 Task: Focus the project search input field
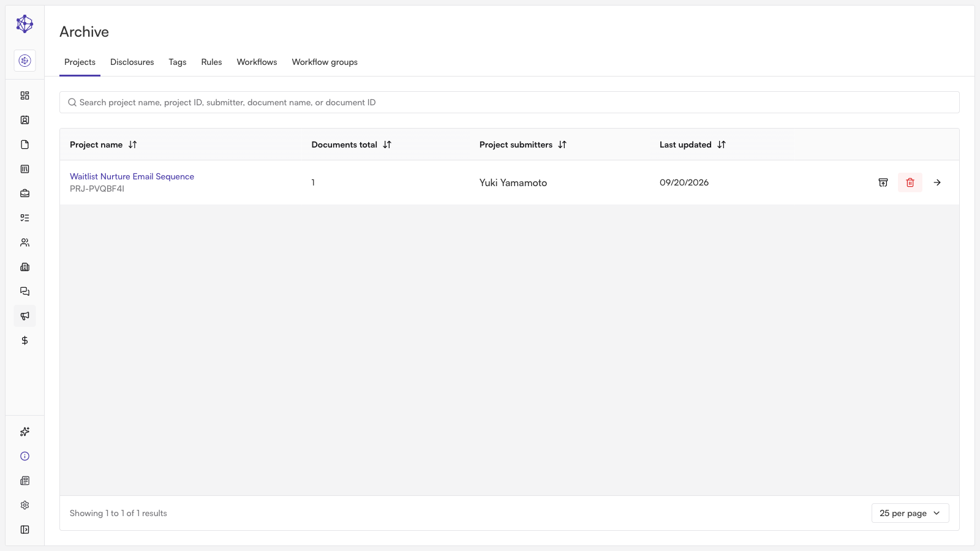click(510, 102)
